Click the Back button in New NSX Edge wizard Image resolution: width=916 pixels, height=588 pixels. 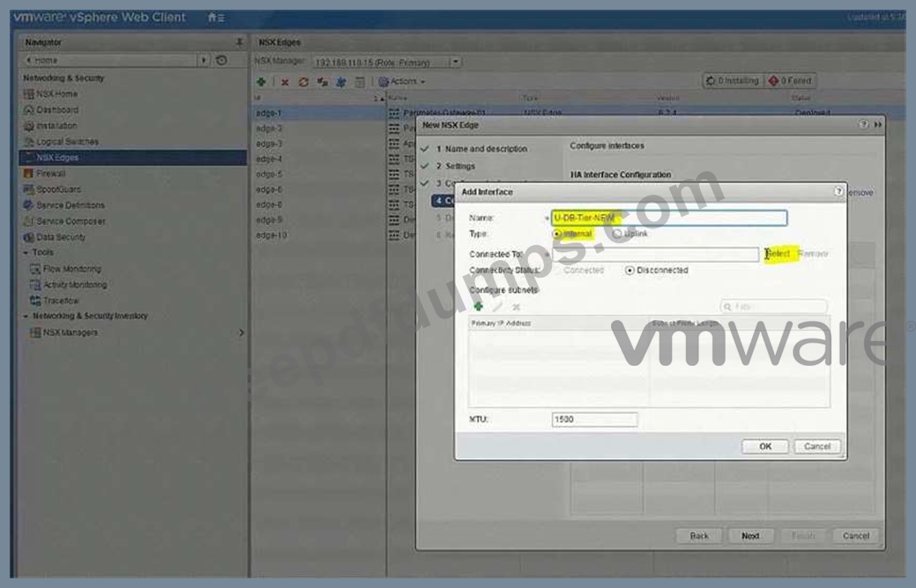[x=699, y=535]
